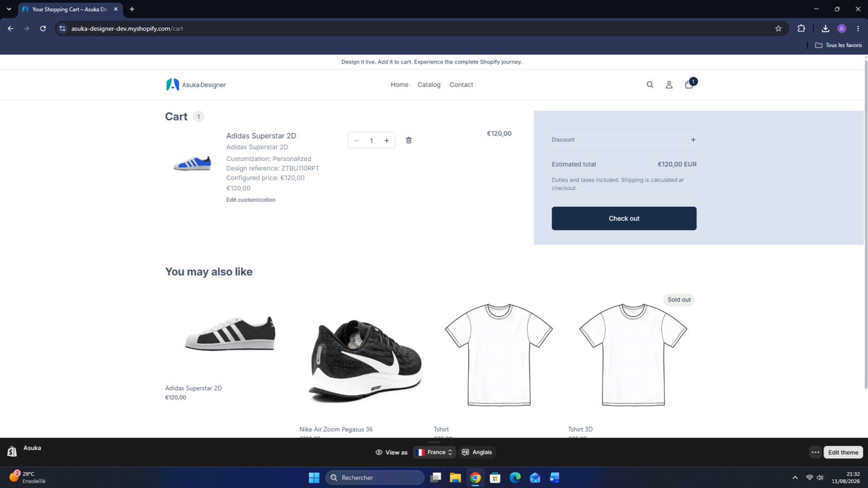Go to the Home menu item

pos(399,85)
